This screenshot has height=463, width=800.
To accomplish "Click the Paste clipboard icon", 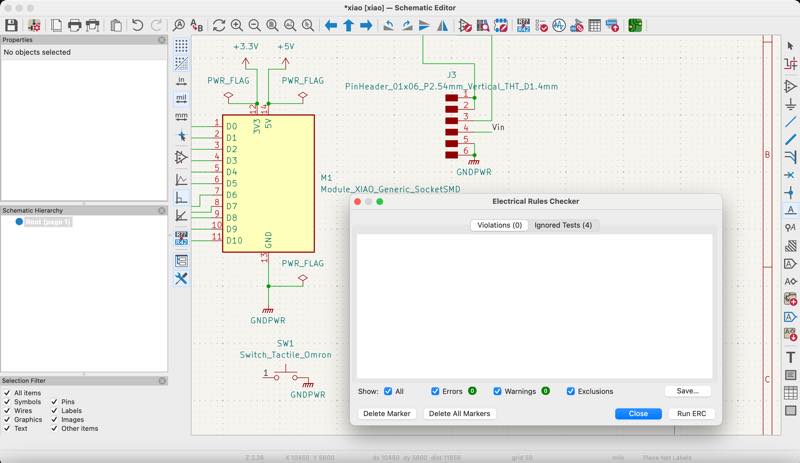I will click(x=116, y=25).
